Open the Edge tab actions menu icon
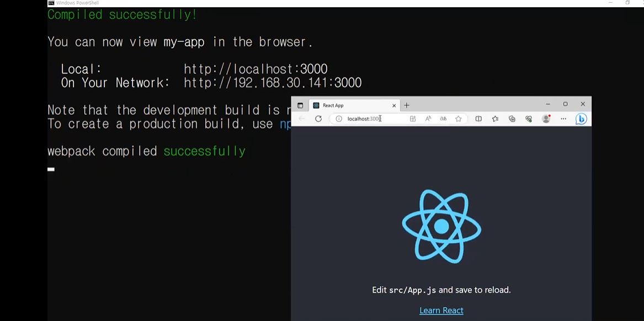644x321 pixels. click(x=300, y=105)
